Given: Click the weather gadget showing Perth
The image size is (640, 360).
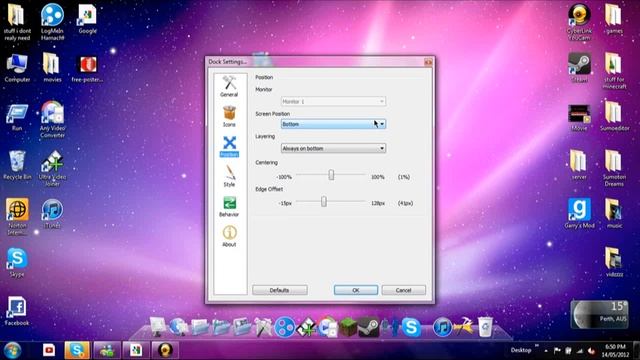Looking at the screenshot, I should click(599, 314).
